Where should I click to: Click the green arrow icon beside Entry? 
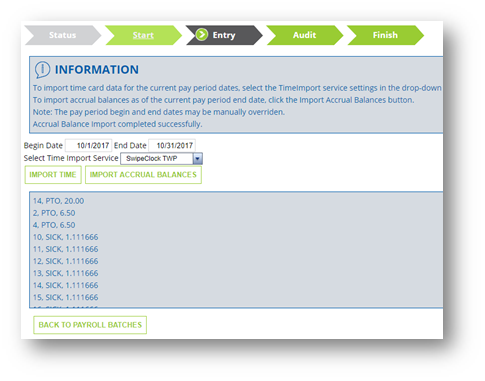pos(202,34)
